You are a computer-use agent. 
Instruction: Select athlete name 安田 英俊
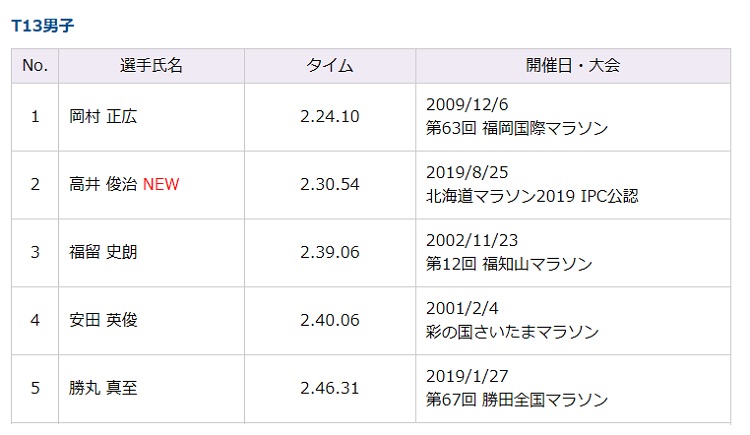point(104,320)
